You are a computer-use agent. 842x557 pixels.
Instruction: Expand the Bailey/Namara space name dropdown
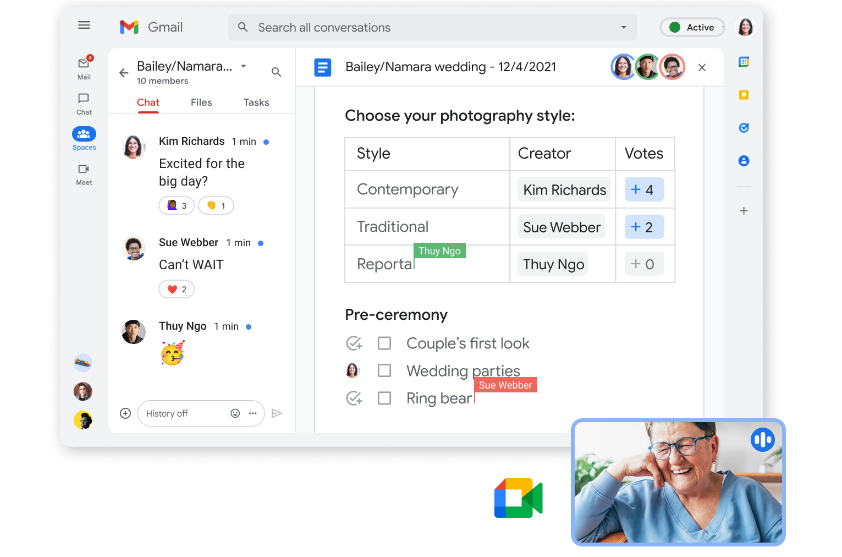tap(243, 66)
